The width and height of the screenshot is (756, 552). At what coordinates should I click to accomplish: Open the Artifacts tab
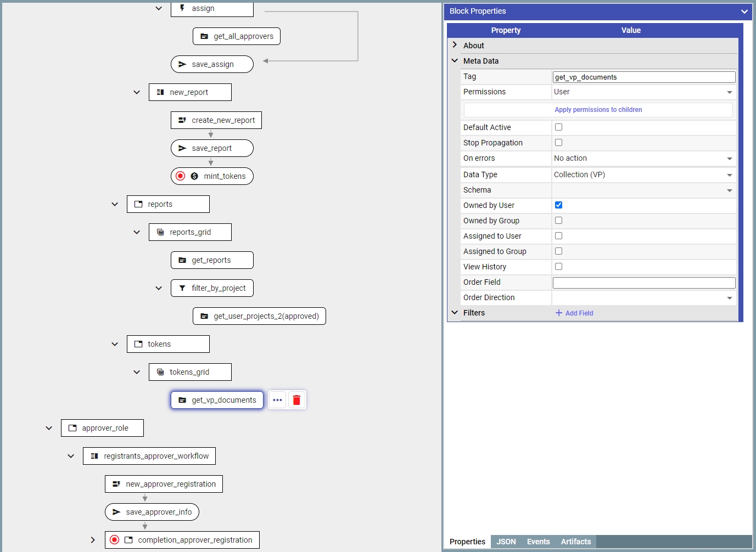pos(575,542)
